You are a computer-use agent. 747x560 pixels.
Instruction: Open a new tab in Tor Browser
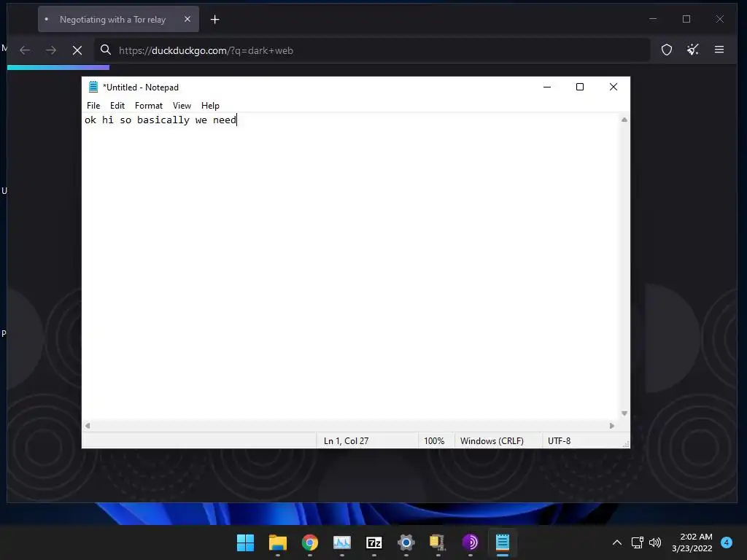click(x=215, y=20)
